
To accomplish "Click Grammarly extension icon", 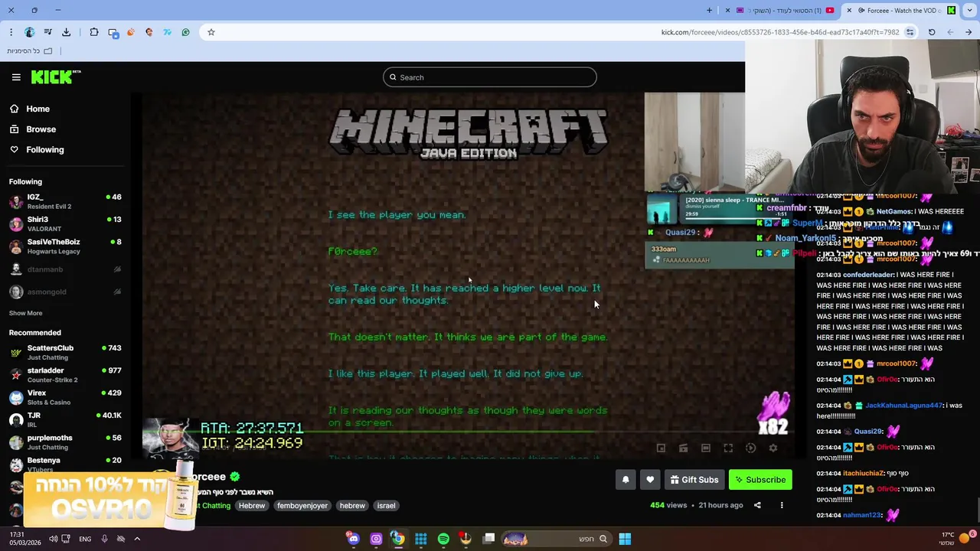I will pyautogui.click(x=185, y=32).
